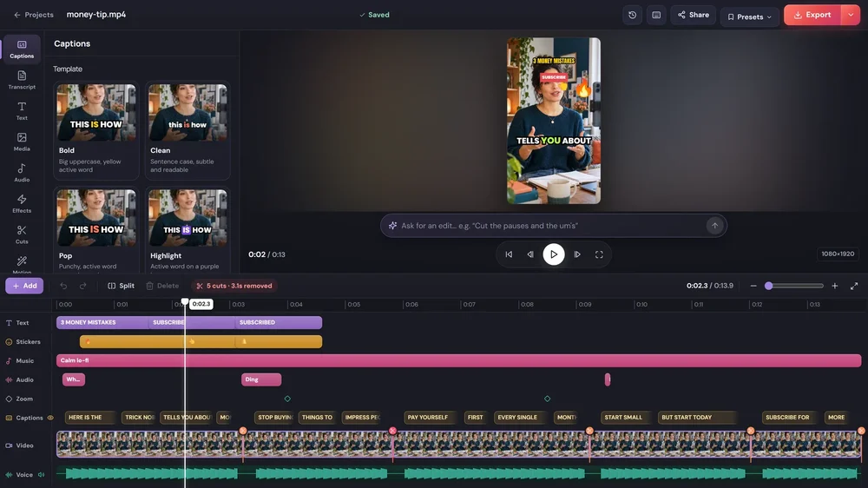Undo the last edit
868x488 pixels.
point(63,286)
